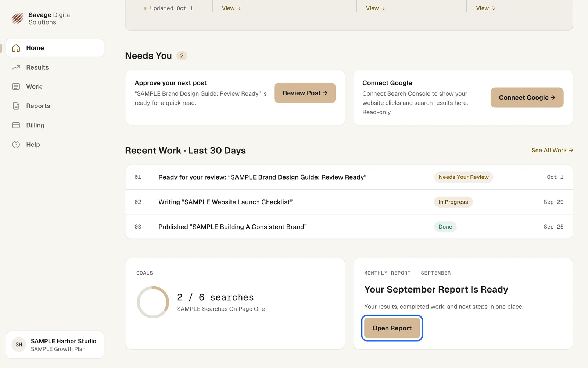Click the Help question-mark icon
The image size is (588, 368).
point(16,145)
